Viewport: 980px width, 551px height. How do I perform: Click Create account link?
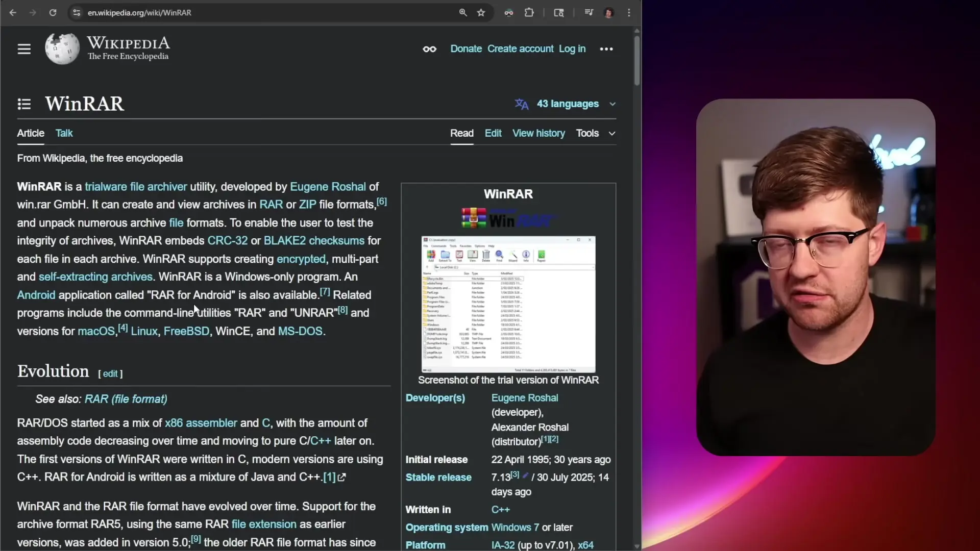click(x=520, y=49)
